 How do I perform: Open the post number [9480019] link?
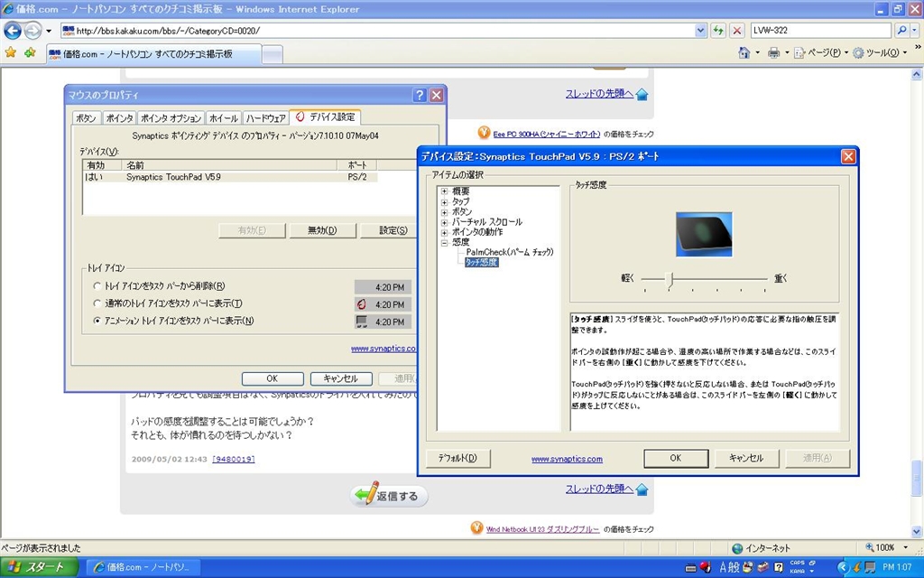[234, 459]
